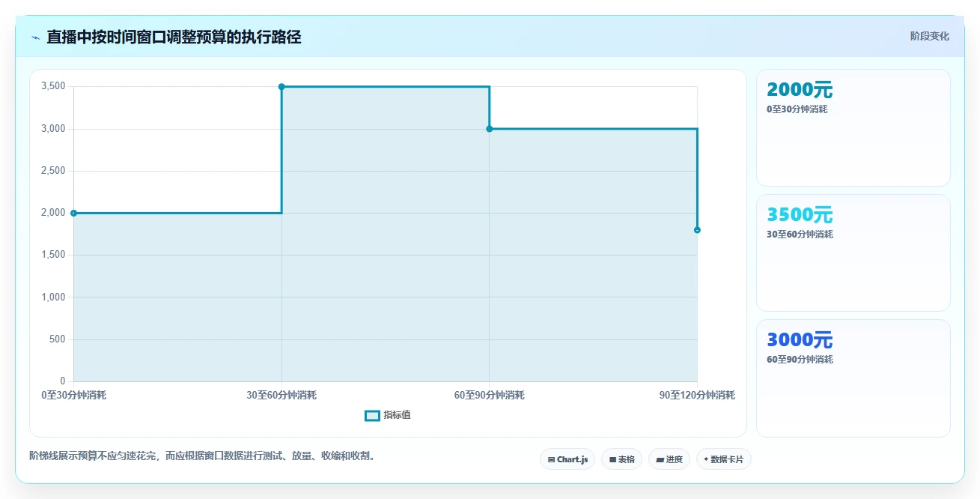Click the lightning icon beside the title
Image resolution: width=980 pixels, height=499 pixels.
[x=35, y=37]
